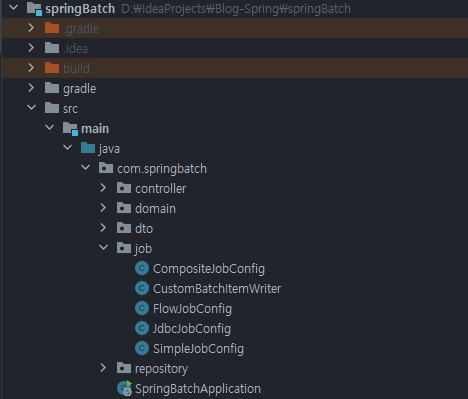
Task: Click the SpringBatchApplication runnable class icon
Action: (125, 388)
